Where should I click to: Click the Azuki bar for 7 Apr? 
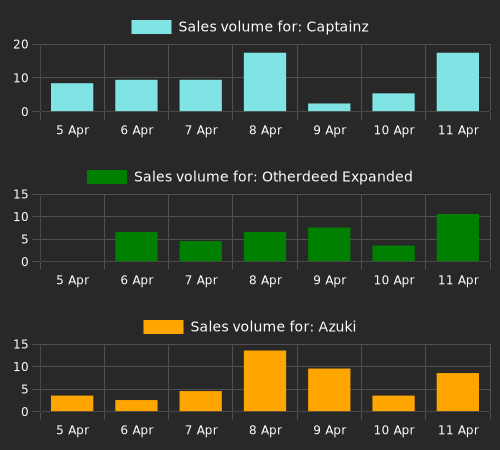tap(201, 401)
